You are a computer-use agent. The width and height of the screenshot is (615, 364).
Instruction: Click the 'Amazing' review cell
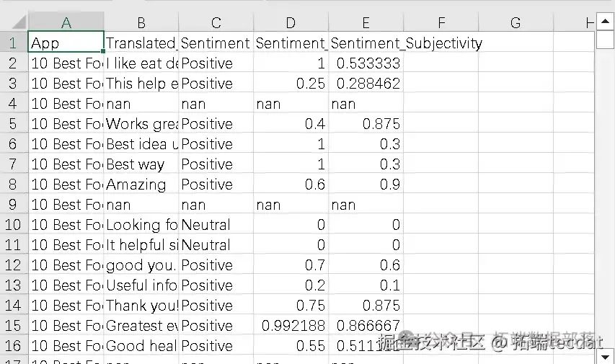[141, 185]
